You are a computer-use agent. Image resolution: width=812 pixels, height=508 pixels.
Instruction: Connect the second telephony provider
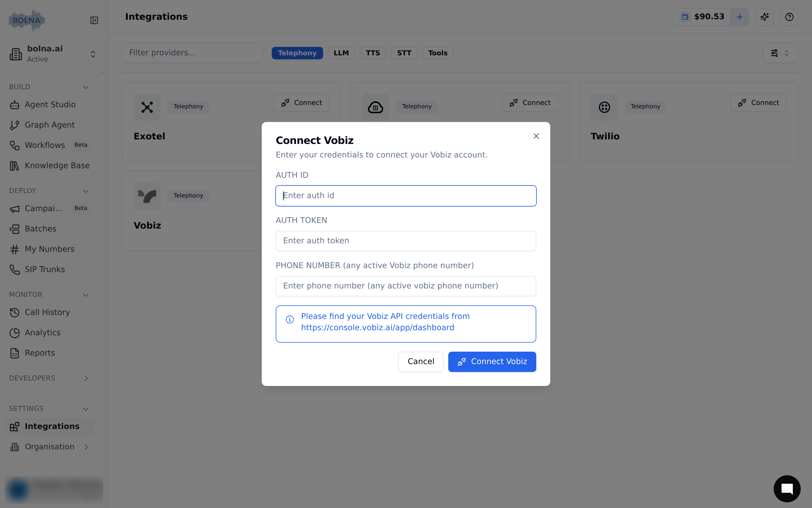(530, 103)
